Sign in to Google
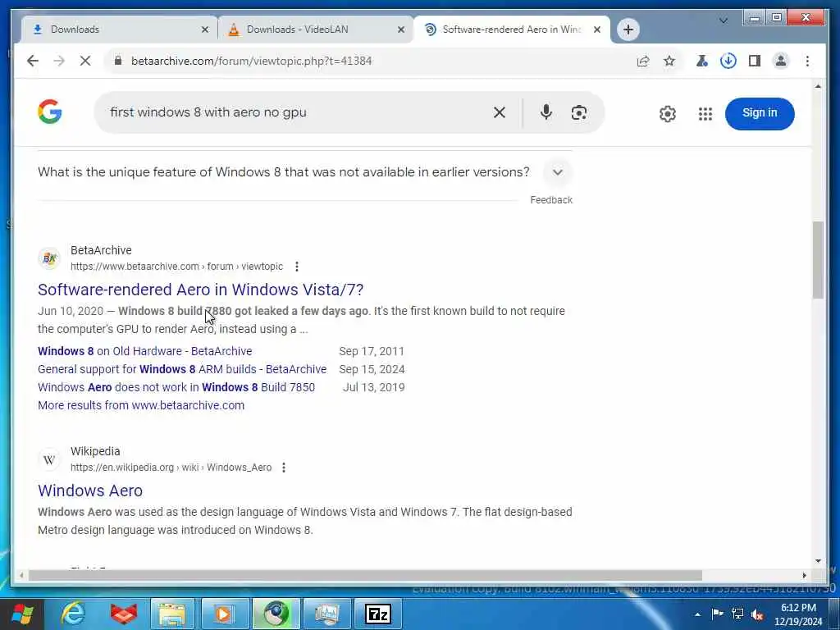The width and height of the screenshot is (840, 630). (x=759, y=113)
